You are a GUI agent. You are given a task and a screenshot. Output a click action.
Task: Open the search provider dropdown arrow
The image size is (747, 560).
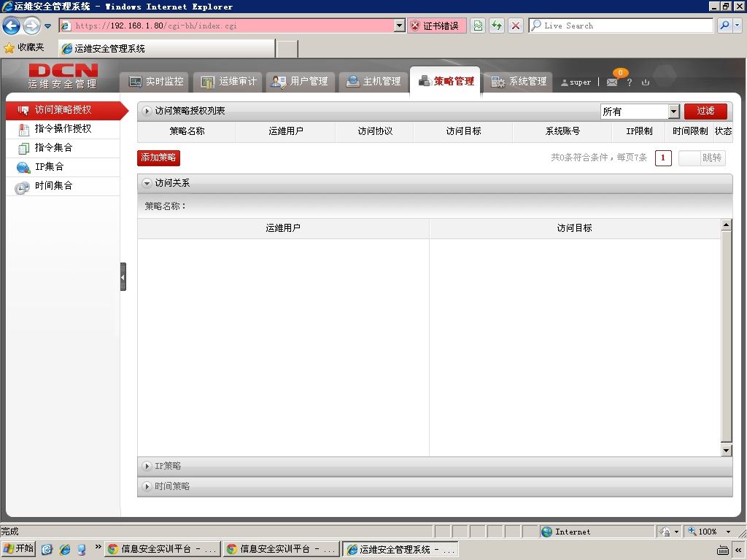tap(737, 26)
